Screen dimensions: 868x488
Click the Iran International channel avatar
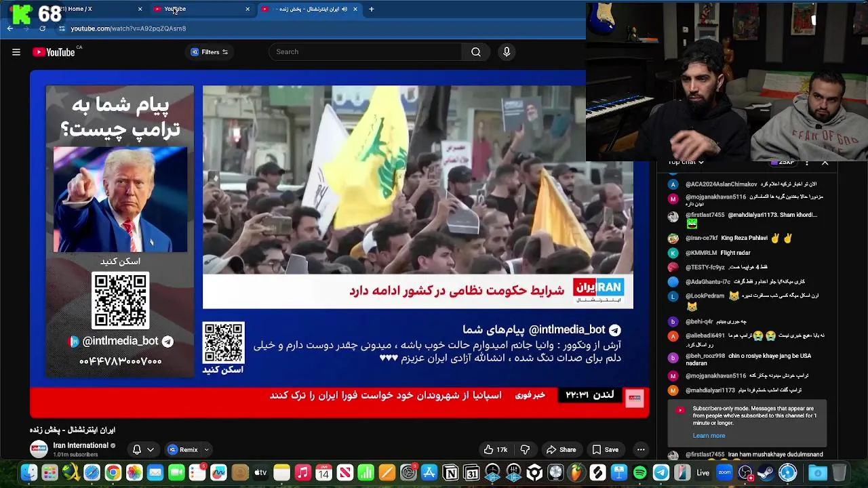pos(39,449)
